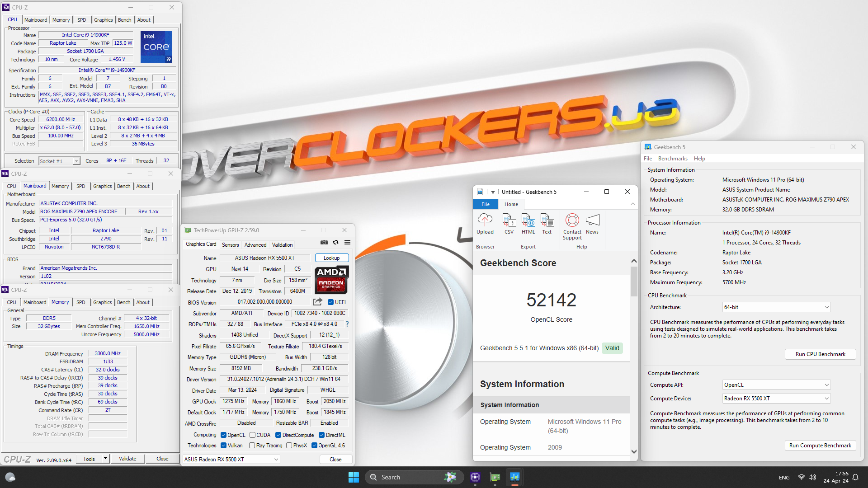Open GPU selector ASUS Radeon RX 5500 XT

(231, 460)
